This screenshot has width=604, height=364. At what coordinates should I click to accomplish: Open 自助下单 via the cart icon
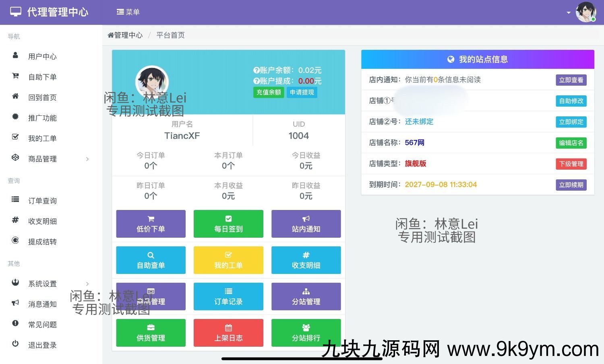pyautogui.click(x=15, y=76)
